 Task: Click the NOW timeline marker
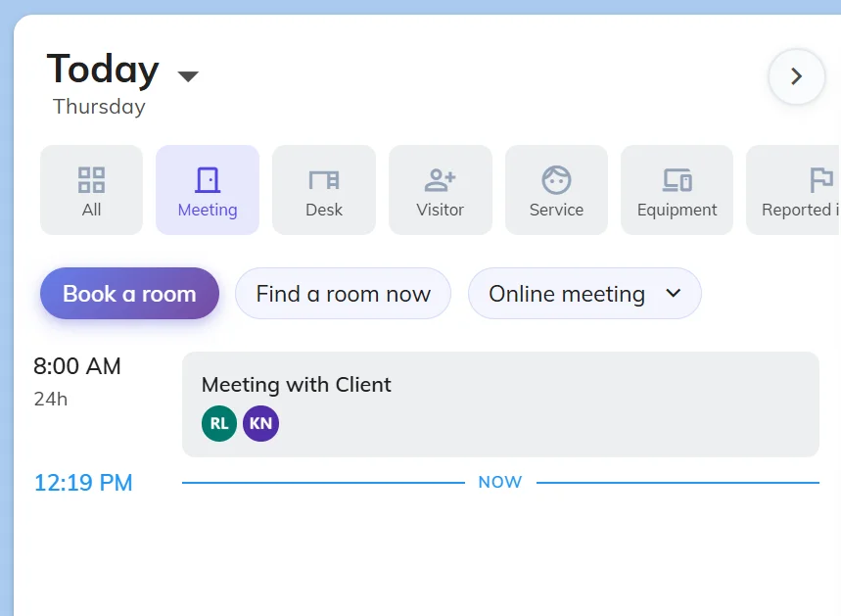pos(499,483)
